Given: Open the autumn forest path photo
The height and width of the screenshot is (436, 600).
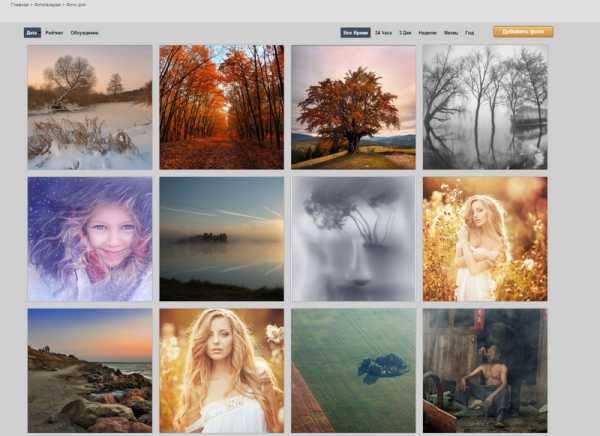Looking at the screenshot, I should [x=222, y=107].
